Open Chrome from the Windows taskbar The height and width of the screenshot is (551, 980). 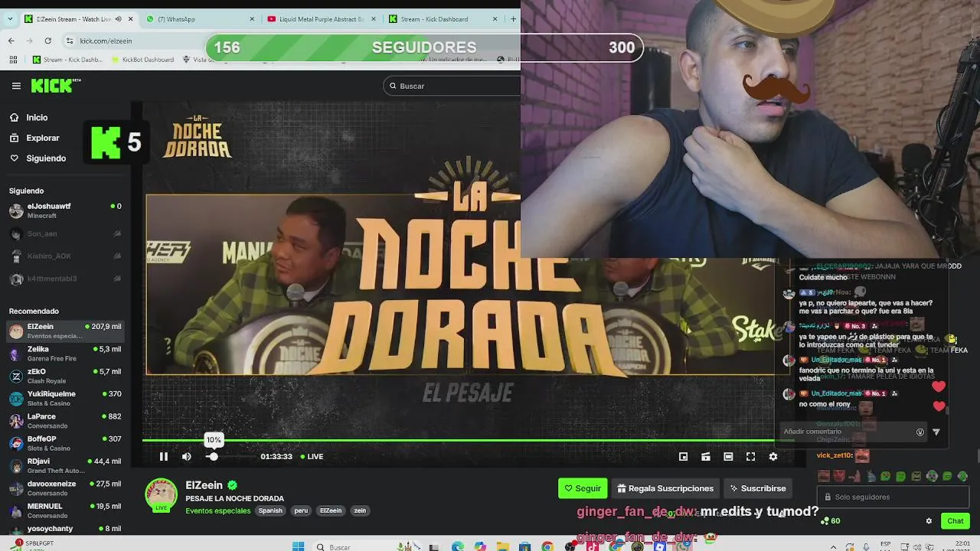[x=547, y=546]
